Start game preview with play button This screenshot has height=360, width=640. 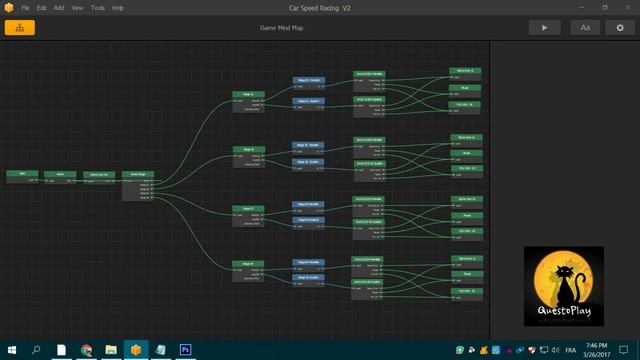(544, 28)
